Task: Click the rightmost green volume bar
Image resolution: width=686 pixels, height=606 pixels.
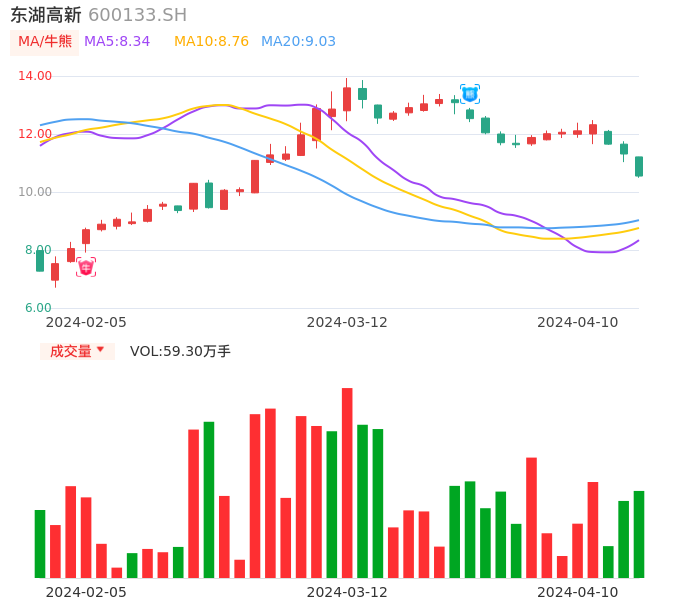Action: click(x=639, y=534)
